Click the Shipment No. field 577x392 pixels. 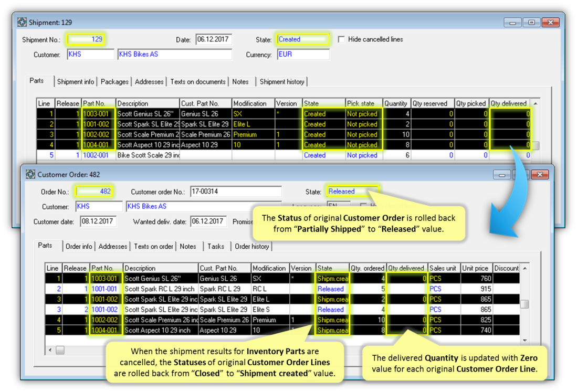coord(86,39)
